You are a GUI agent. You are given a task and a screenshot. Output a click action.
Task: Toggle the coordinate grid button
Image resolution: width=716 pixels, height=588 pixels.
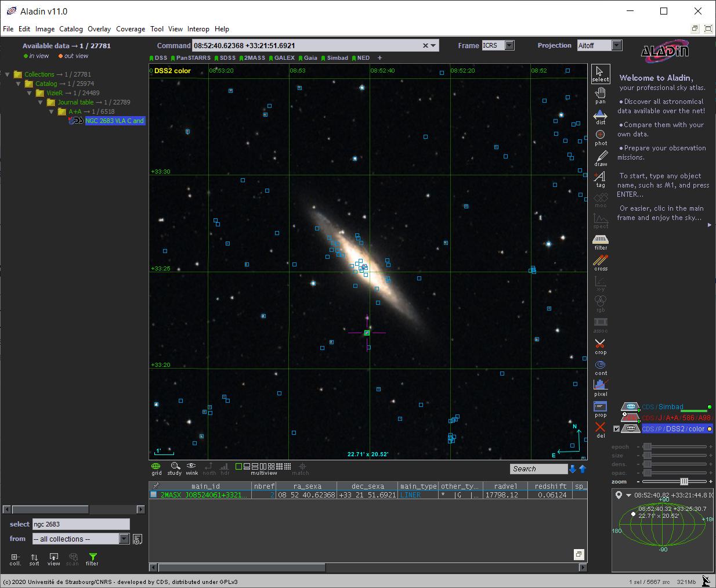coord(157,468)
